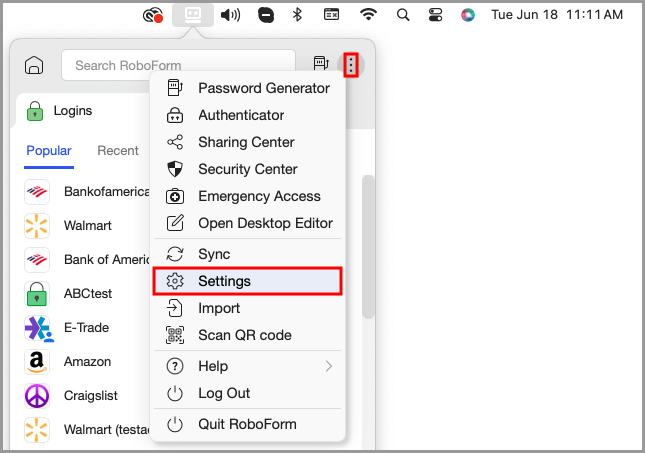This screenshot has width=645, height=453.
Task: Click the Settings gear icon
Action: [x=175, y=281]
